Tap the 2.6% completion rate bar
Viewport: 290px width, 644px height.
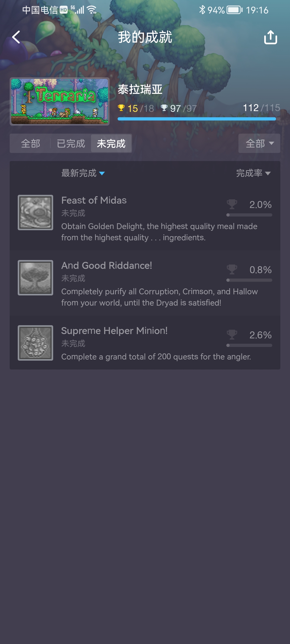[249, 345]
